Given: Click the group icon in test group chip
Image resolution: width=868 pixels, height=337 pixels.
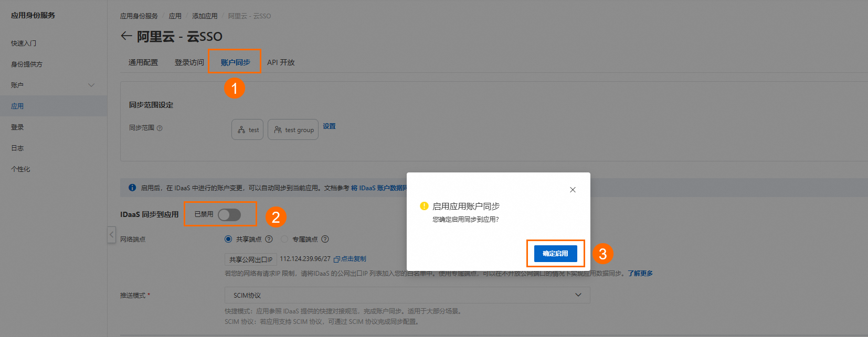Looking at the screenshot, I should [x=278, y=129].
